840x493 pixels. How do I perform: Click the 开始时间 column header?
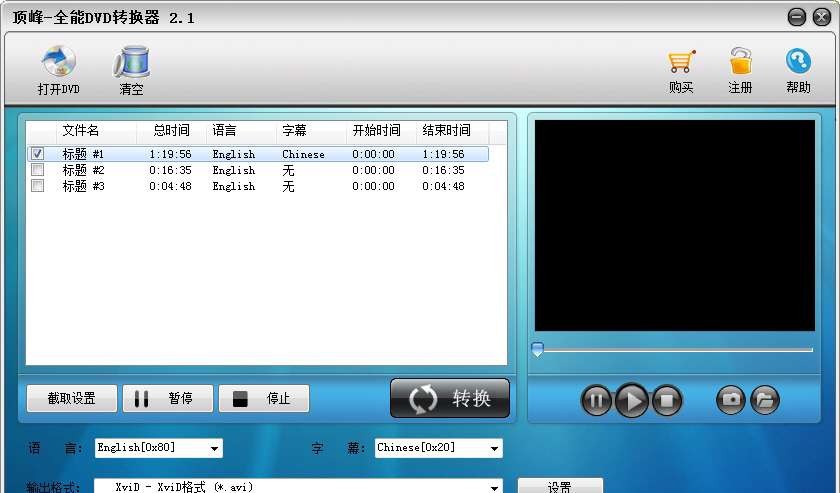381,131
